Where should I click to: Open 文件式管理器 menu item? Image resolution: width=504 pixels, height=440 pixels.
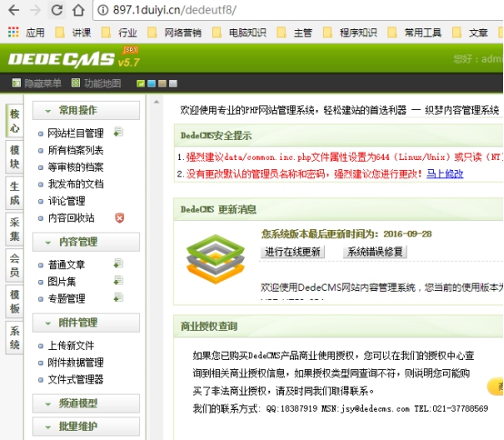tap(76, 379)
